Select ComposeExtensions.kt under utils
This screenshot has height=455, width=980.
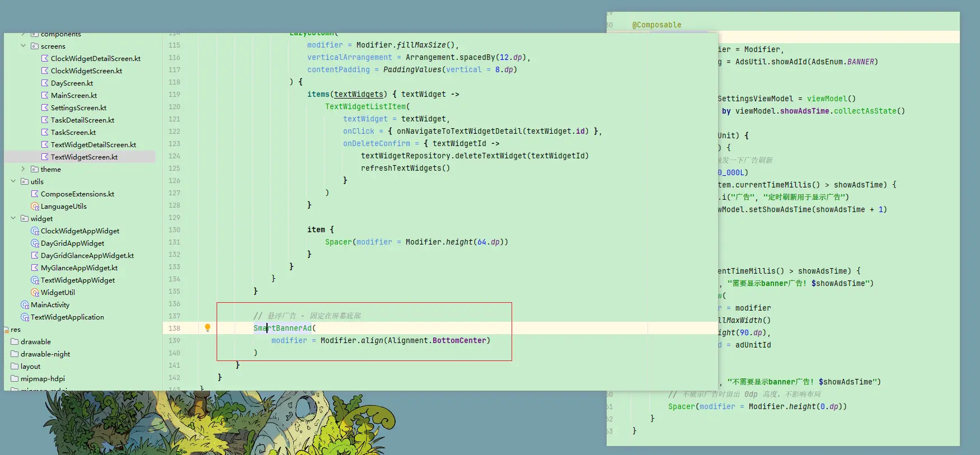77,194
